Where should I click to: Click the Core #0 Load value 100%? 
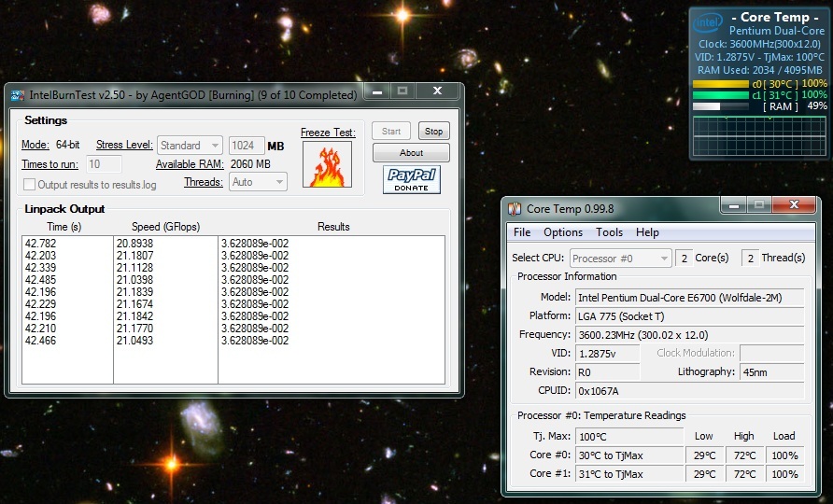point(784,455)
